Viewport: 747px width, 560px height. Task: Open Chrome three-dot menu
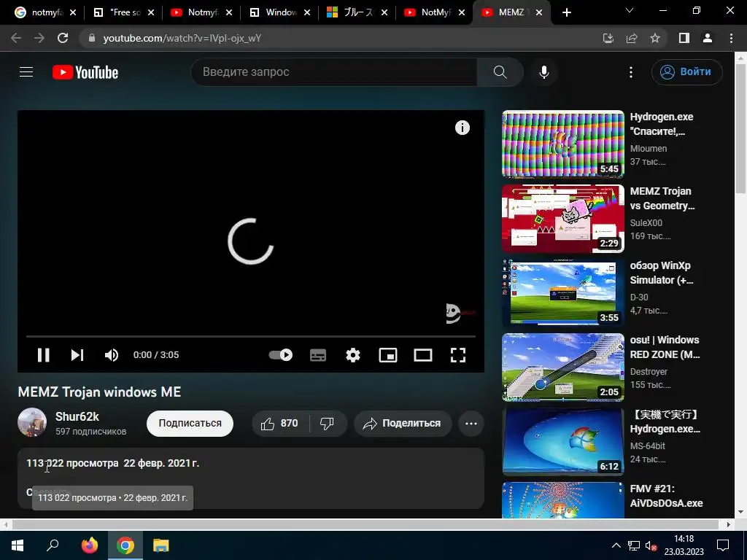731,38
